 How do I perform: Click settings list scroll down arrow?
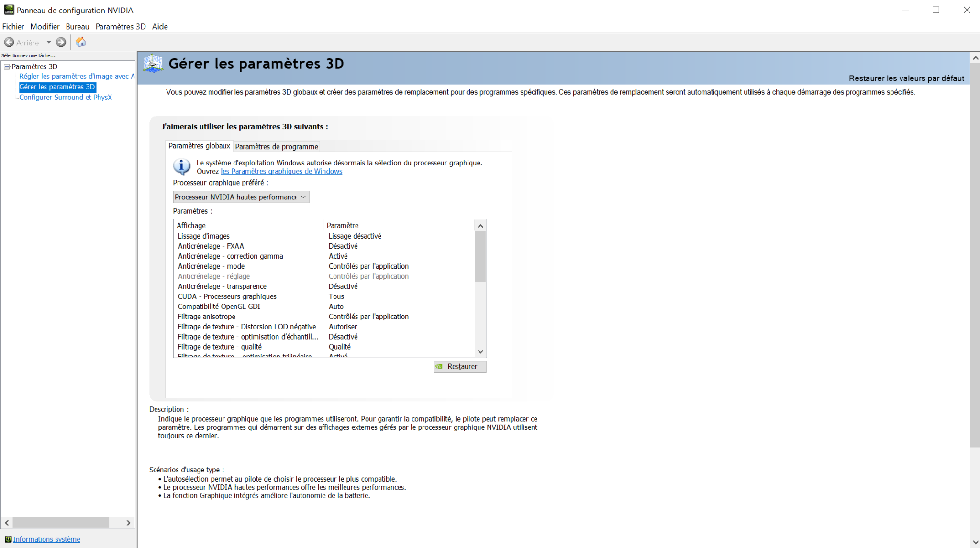[x=480, y=351]
